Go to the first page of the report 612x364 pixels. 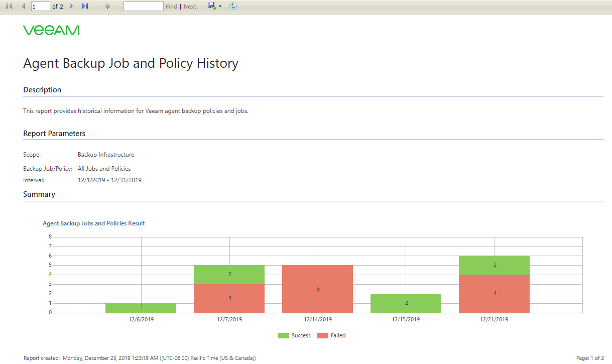click(x=9, y=6)
